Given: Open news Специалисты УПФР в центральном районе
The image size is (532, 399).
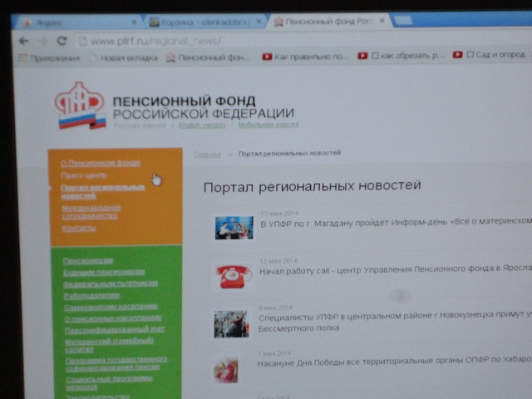Looking at the screenshot, I should (x=395, y=322).
